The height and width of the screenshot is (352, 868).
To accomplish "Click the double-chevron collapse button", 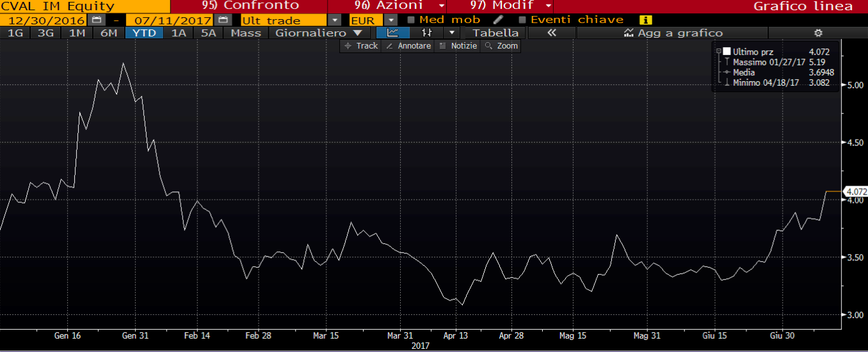I will click(552, 33).
